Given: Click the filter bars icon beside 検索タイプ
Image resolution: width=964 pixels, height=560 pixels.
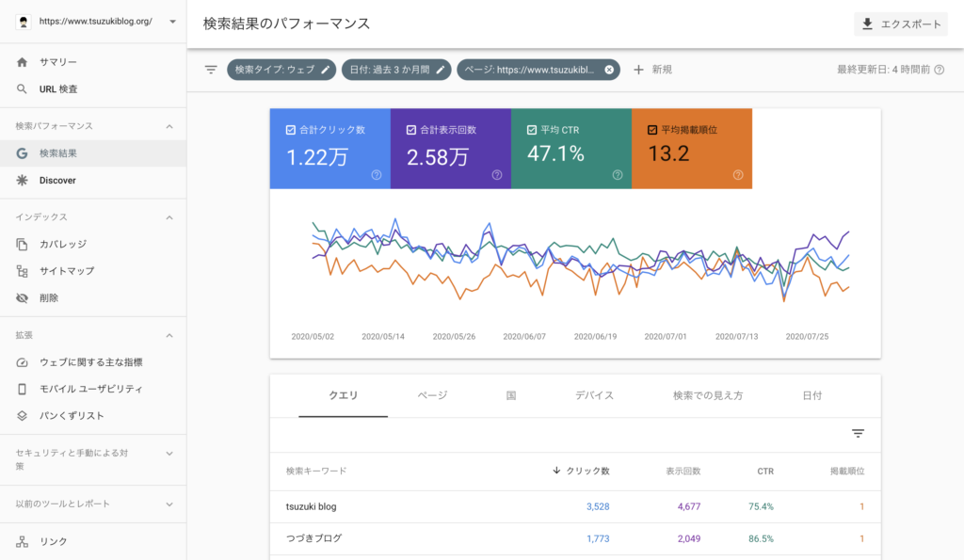Looking at the screenshot, I should click(x=211, y=70).
